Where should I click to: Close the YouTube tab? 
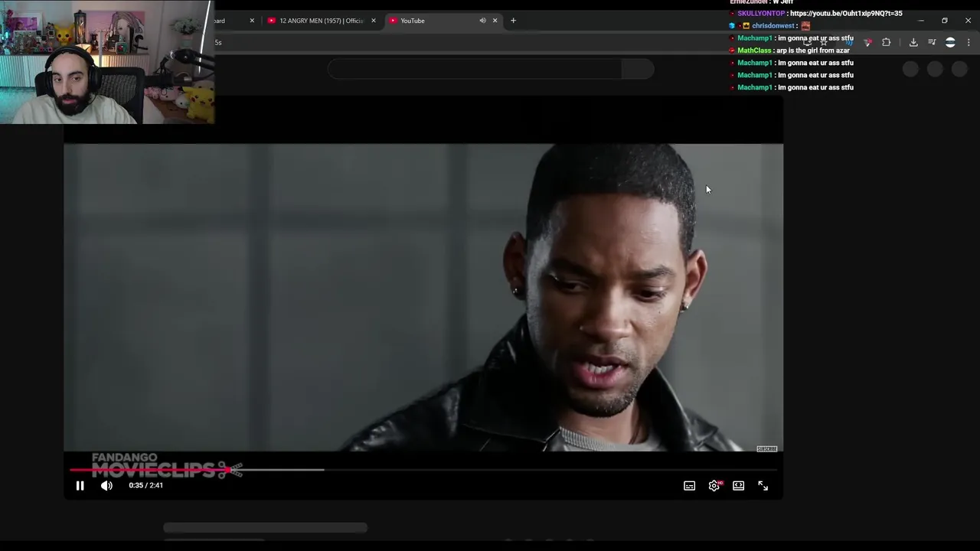[x=495, y=21]
